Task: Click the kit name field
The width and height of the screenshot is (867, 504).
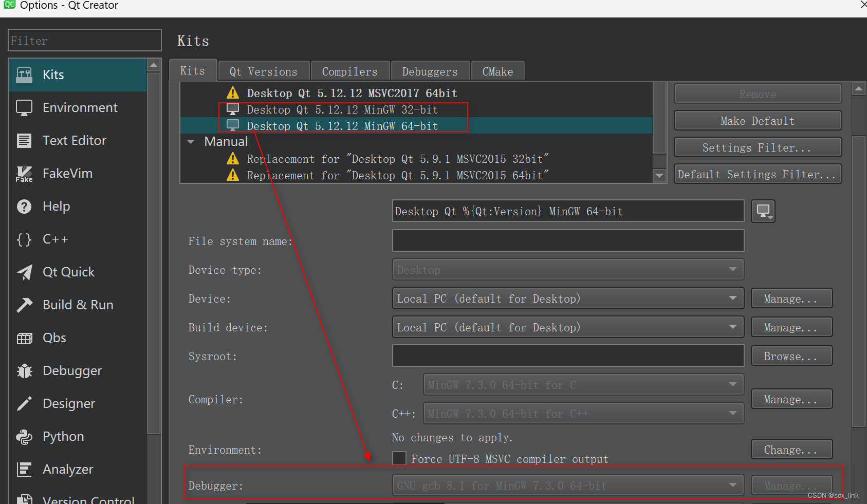Action: [x=568, y=211]
